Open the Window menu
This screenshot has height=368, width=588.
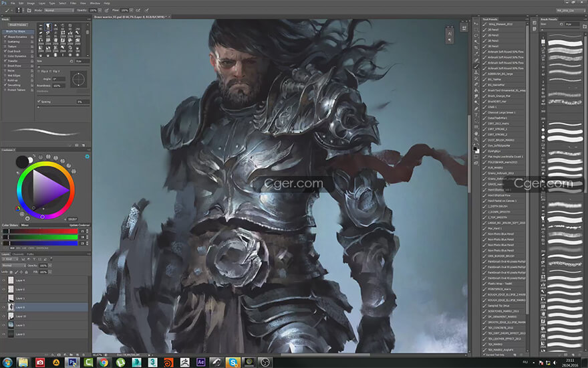coord(95,3)
